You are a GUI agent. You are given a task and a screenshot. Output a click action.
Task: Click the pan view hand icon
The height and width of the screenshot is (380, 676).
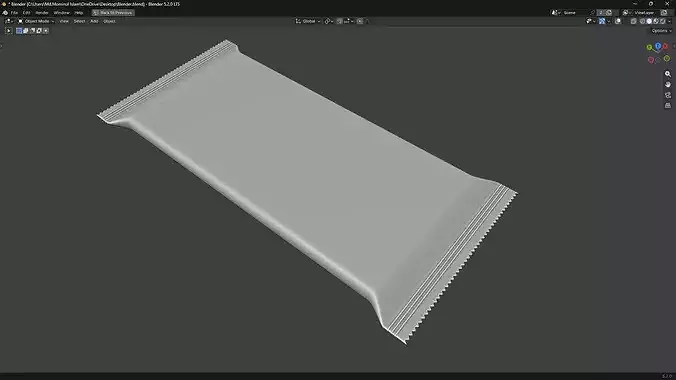coord(668,85)
